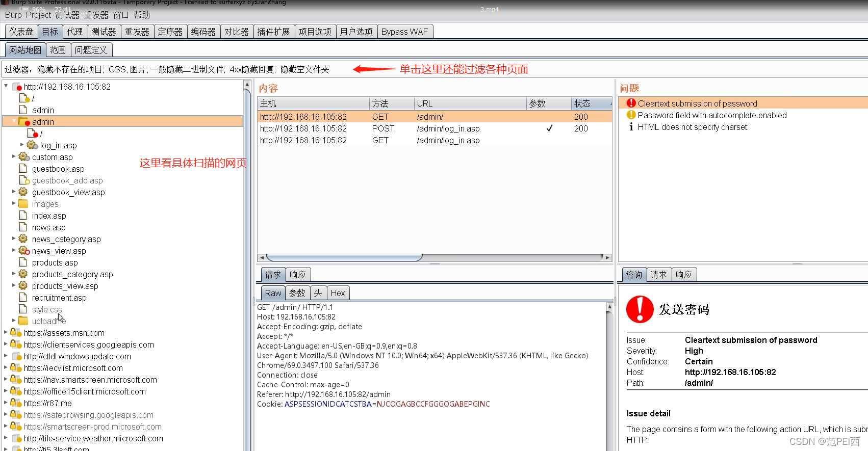Click the gear icon of products_category.asp
The height and width of the screenshot is (451, 868).
[23, 274]
